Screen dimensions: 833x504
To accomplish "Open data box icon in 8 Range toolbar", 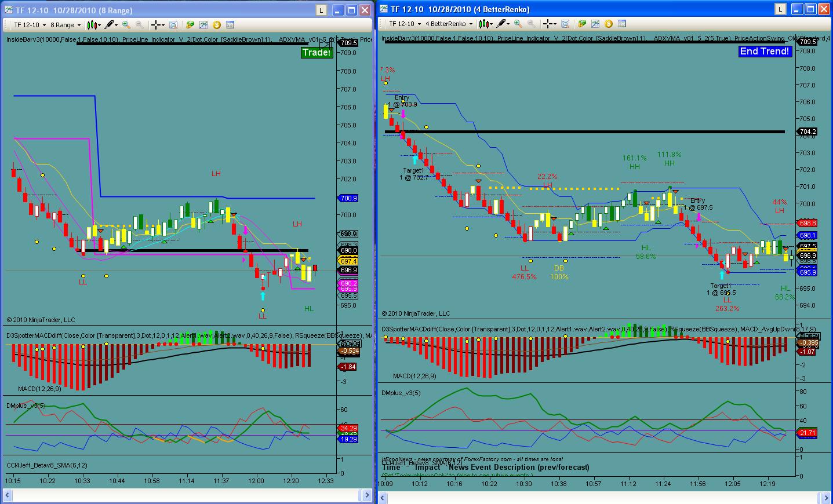I will [173, 25].
